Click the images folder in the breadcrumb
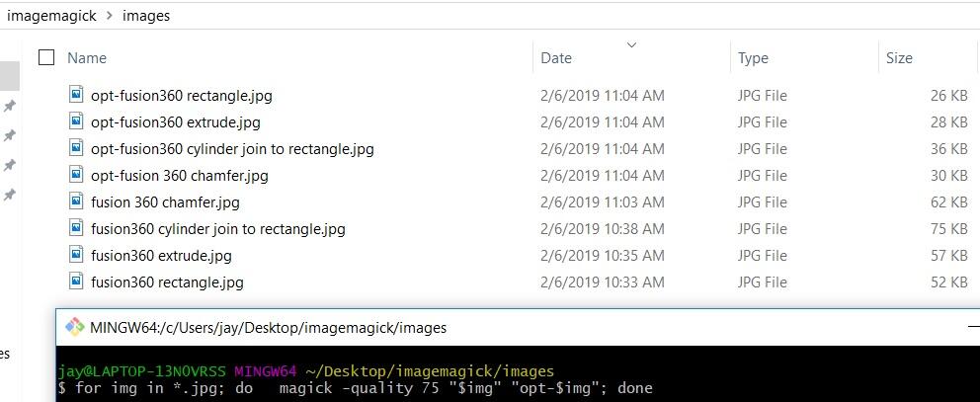 coord(146,16)
